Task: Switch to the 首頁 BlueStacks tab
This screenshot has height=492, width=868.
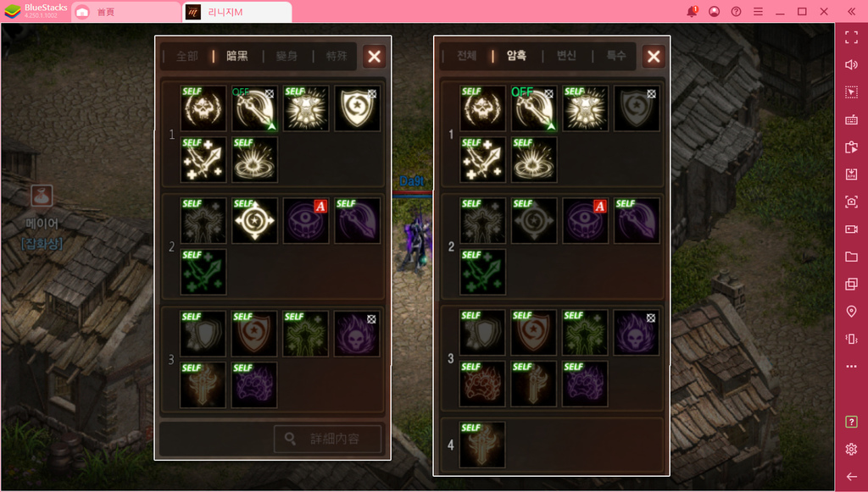Action: pyautogui.click(x=105, y=12)
